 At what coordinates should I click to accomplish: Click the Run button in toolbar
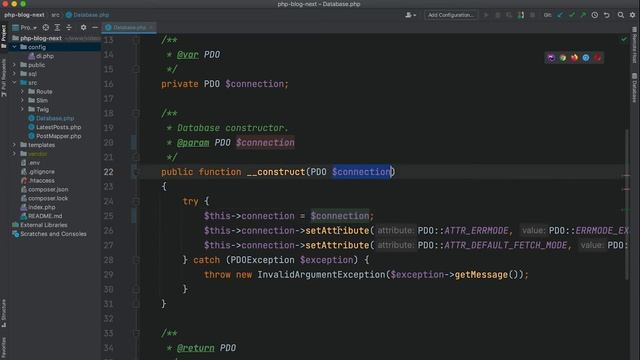click(486, 15)
